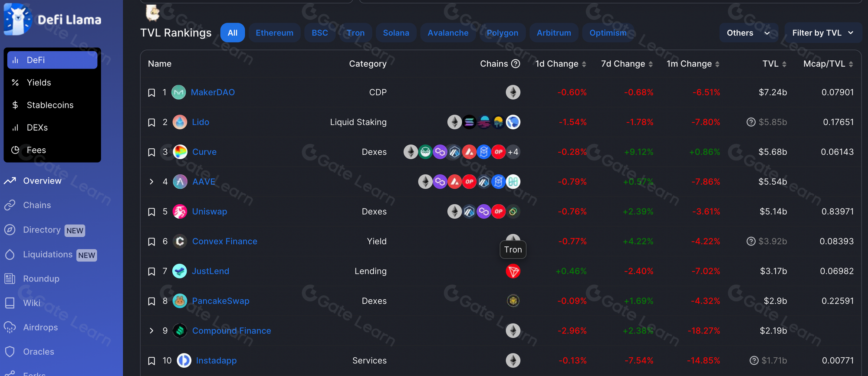Click the MakerDAO logo icon

tap(179, 92)
